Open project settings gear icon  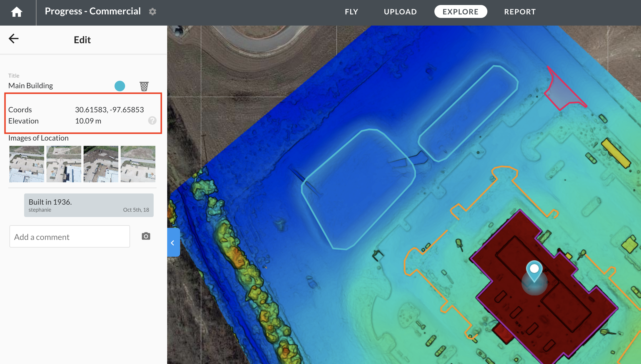click(152, 12)
